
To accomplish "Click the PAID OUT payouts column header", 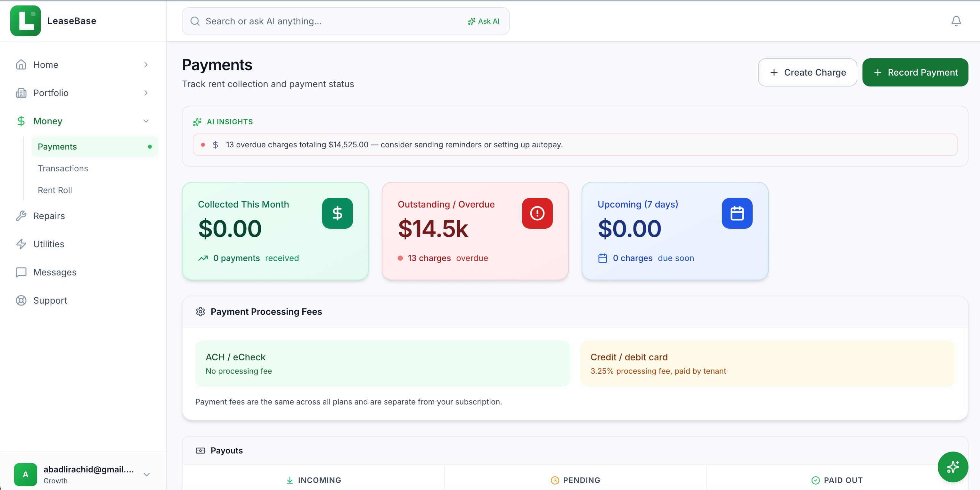I will point(837,480).
